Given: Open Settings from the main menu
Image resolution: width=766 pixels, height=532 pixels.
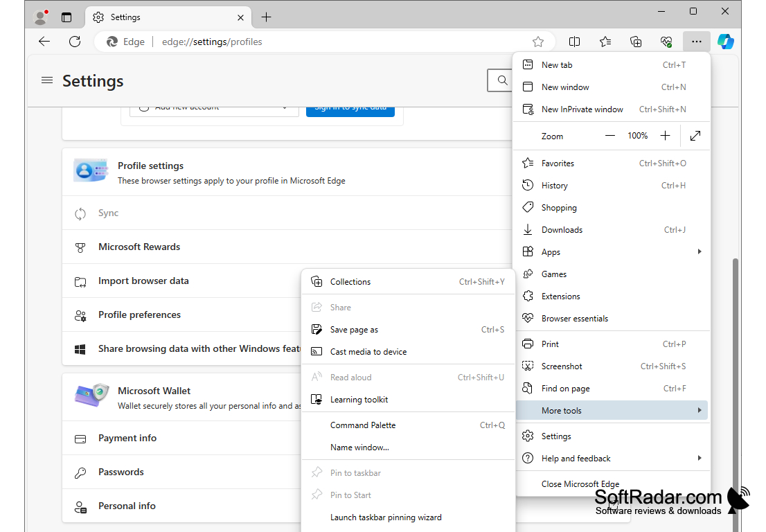Looking at the screenshot, I should point(612,436).
